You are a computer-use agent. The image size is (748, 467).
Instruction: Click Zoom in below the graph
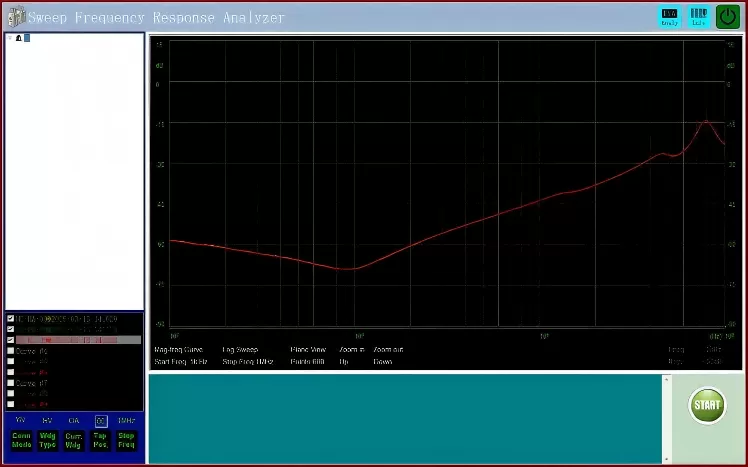click(351, 350)
